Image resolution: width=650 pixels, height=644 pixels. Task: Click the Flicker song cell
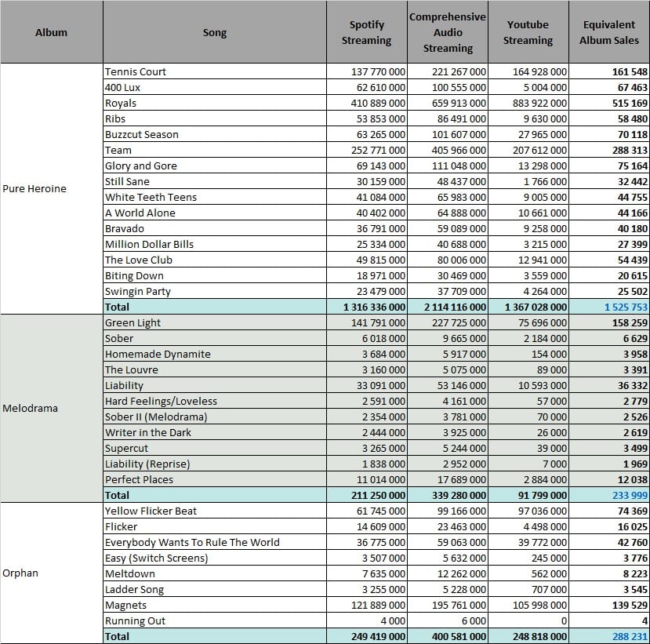pos(215,526)
